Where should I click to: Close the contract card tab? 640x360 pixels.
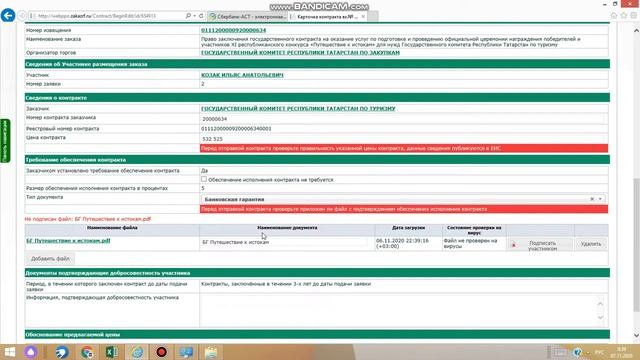pyautogui.click(x=363, y=16)
